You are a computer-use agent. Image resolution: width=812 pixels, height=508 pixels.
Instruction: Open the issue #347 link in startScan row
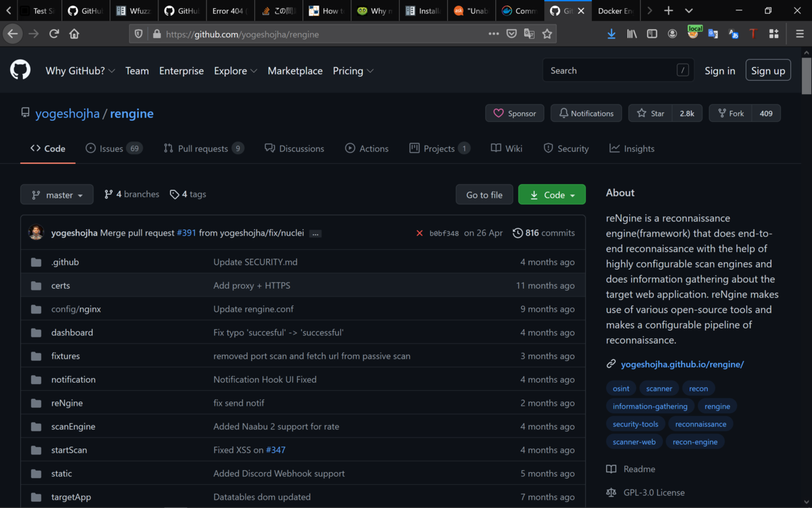point(275,450)
